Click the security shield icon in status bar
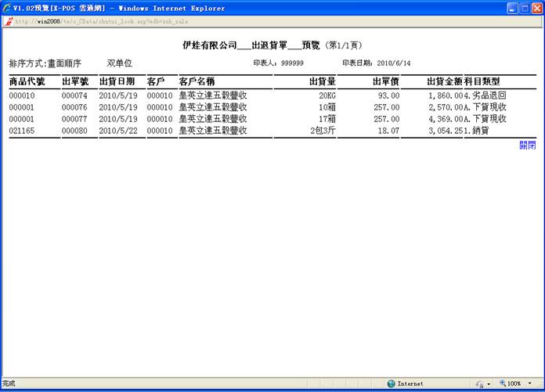This screenshot has height=392, width=545. pyautogui.click(x=479, y=384)
